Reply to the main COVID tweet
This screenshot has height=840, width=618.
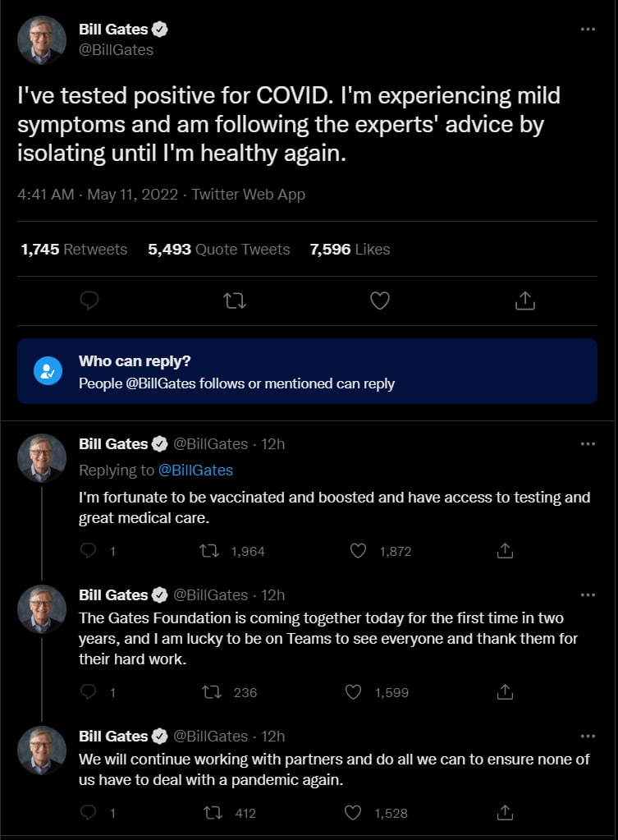[x=89, y=301]
